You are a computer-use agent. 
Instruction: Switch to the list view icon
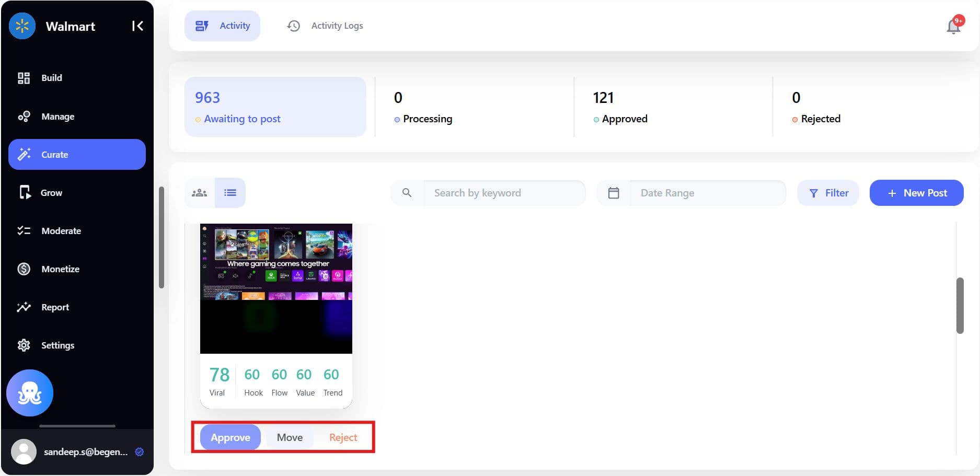click(x=230, y=193)
